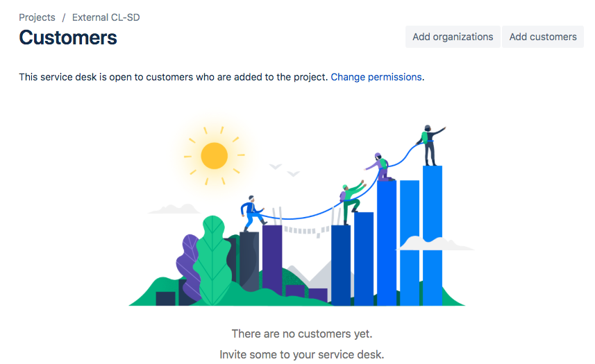The height and width of the screenshot is (364, 595).
Task: Click the service desk open-to-customers description
Action: [x=174, y=77]
